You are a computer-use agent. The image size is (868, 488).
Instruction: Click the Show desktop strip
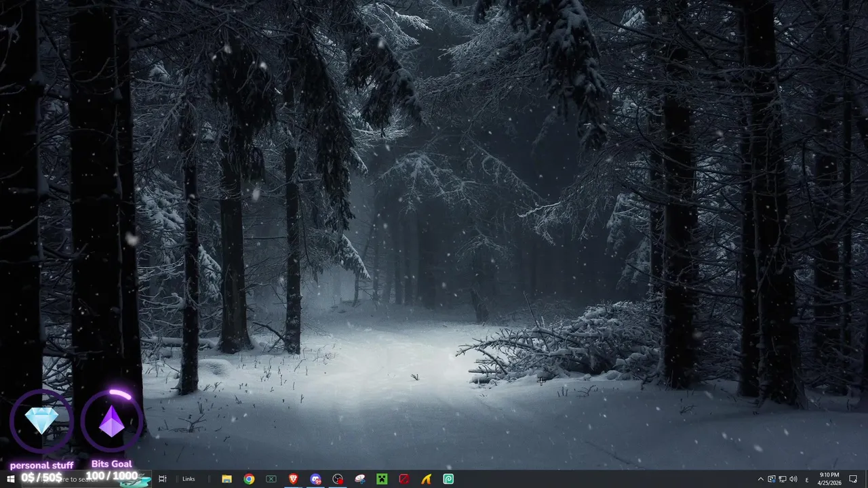click(x=866, y=479)
